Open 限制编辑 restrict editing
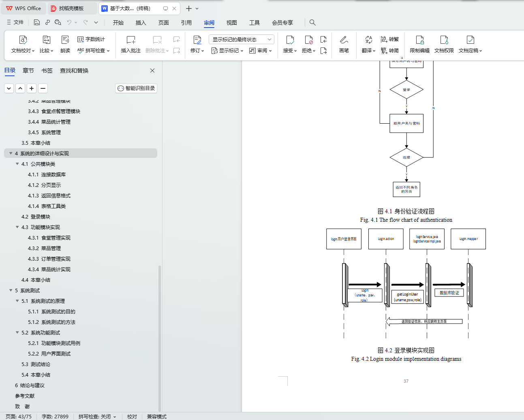 (x=420, y=45)
